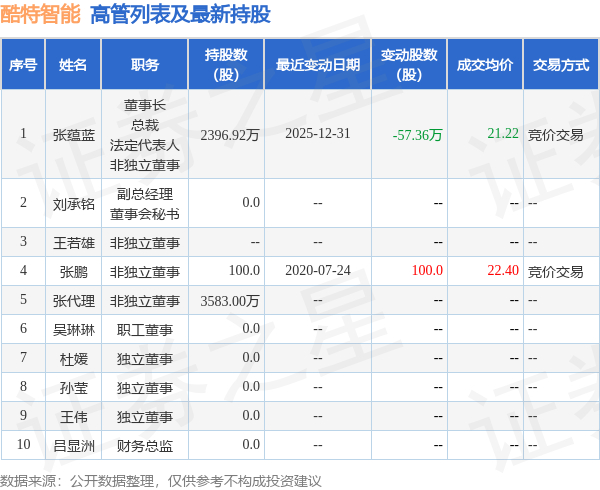
Task: Click the holding value 2396.92万
Action: click(x=230, y=135)
